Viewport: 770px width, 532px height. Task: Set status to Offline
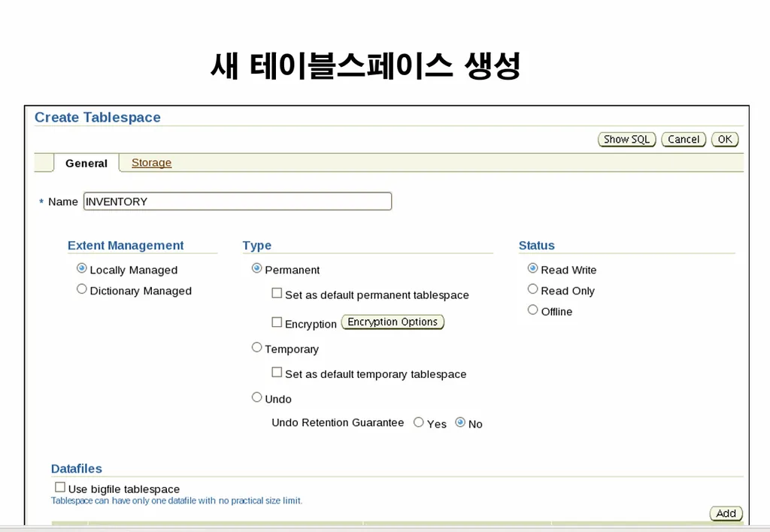(x=532, y=310)
